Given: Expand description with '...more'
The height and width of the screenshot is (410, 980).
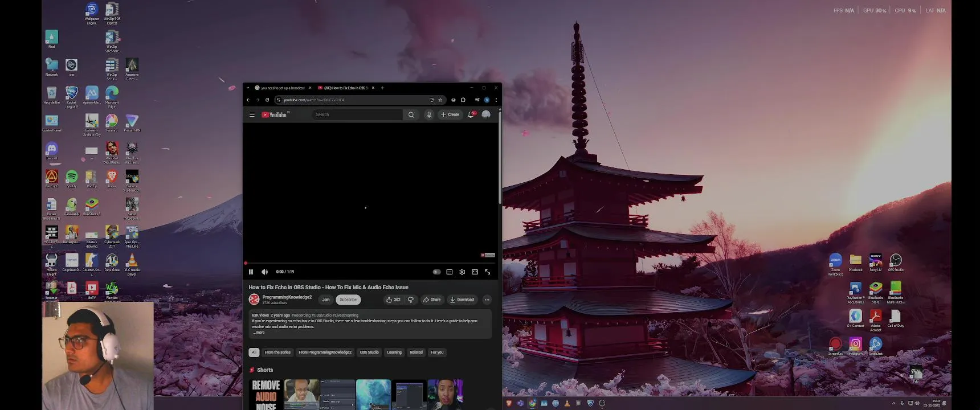Looking at the screenshot, I should click(x=259, y=332).
